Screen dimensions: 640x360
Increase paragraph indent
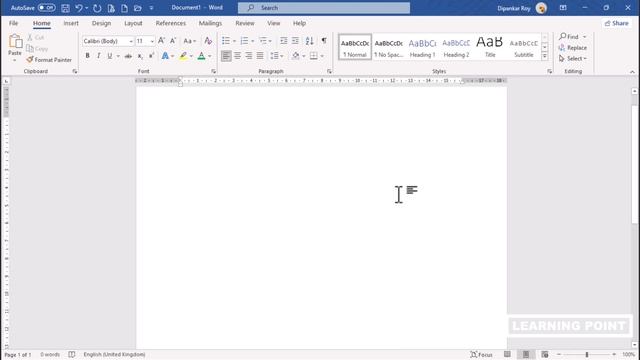(x=295, y=41)
